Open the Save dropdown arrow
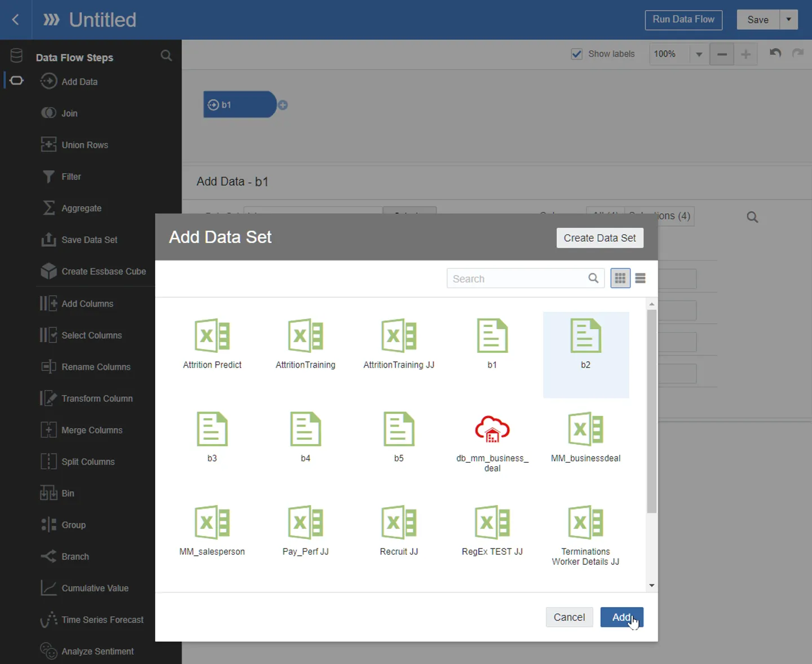812x664 pixels. (789, 19)
